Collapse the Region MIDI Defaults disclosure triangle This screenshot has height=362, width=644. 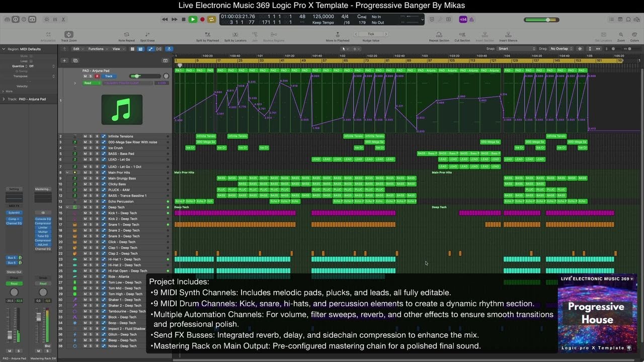coord(4,49)
